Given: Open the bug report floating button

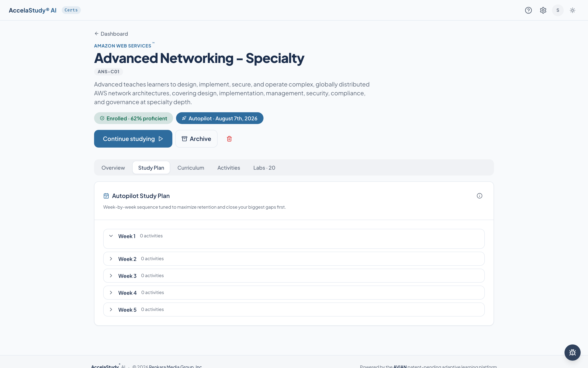Looking at the screenshot, I should pyautogui.click(x=572, y=352).
